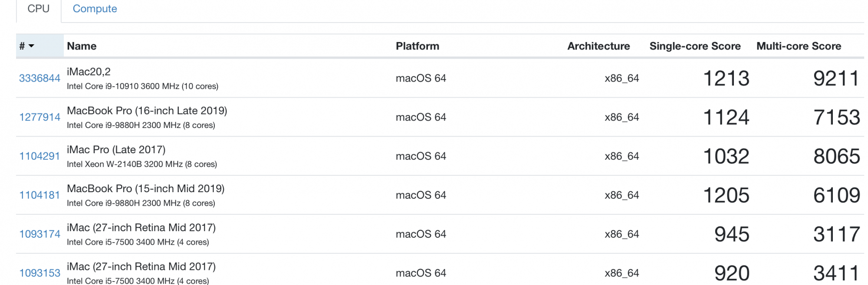The image size is (868, 285).
Task: Sort by the Single-core Score header
Action: click(x=694, y=46)
